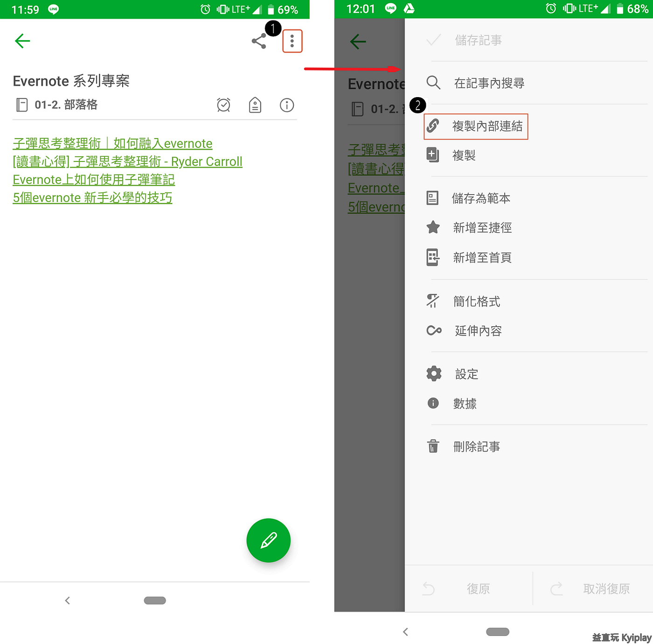This screenshot has height=644, width=653.
Task: Click the magnifier icon for 在記事內搜尋
Action: point(433,83)
